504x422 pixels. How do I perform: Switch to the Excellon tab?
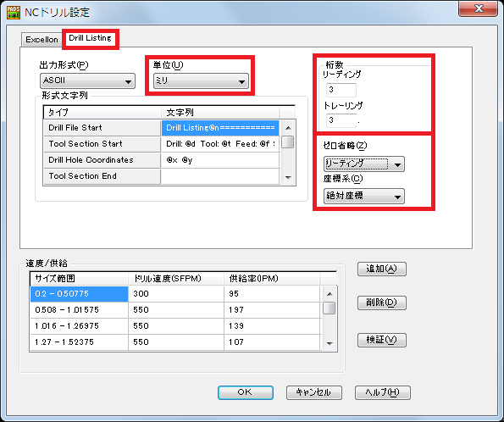tap(42, 40)
